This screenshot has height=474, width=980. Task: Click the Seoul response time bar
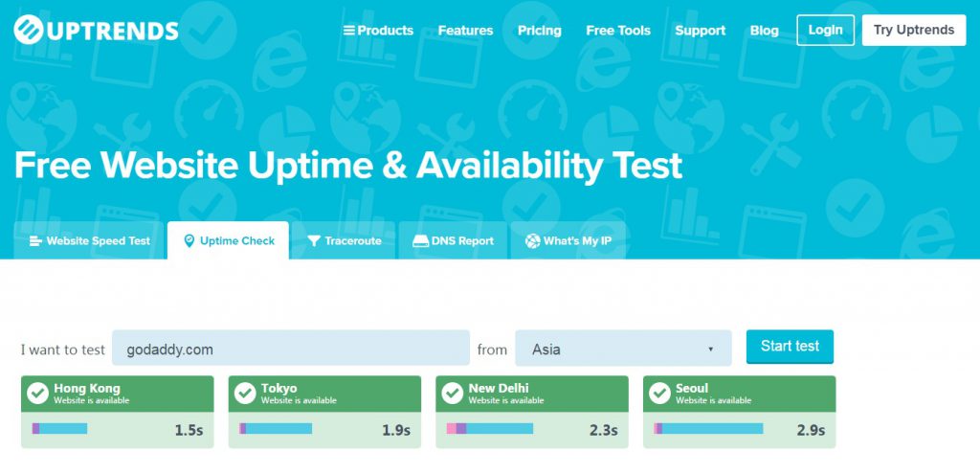708,428
